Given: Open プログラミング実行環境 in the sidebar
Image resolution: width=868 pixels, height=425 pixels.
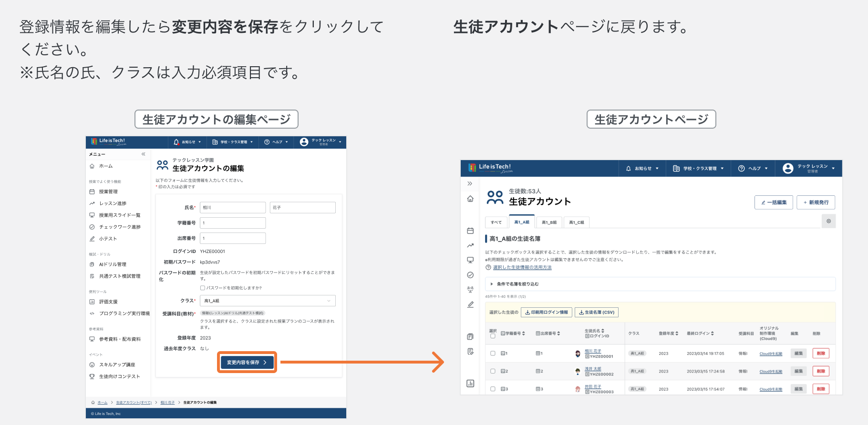Looking at the screenshot, I should 119,314.
